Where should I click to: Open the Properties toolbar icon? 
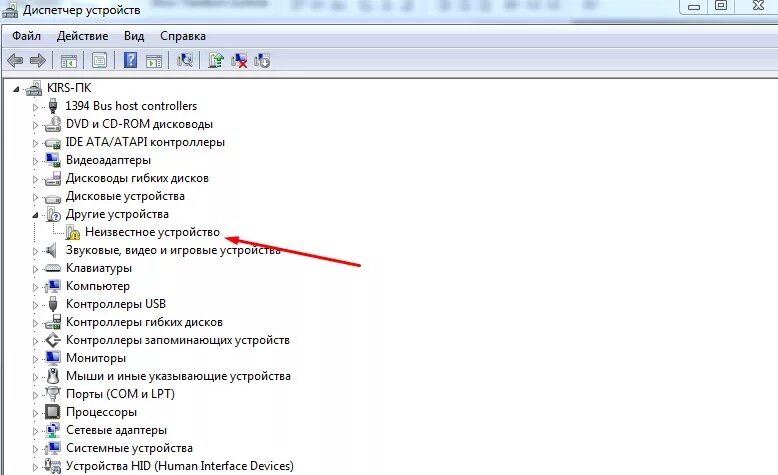click(x=99, y=61)
